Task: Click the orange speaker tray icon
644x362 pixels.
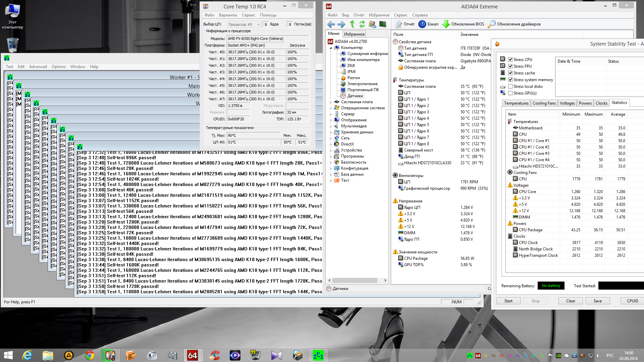Action: (582, 356)
